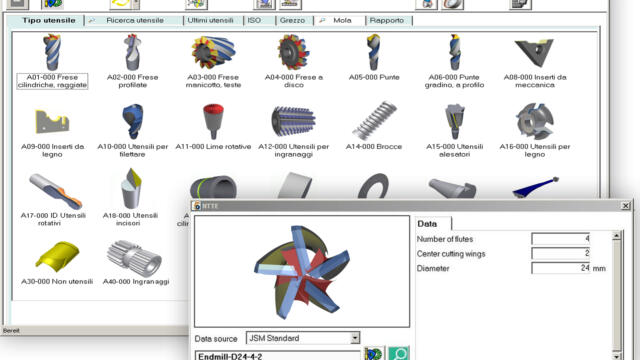Switch to the Ricerca utensile tab
This screenshot has width=640, height=360.
[134, 20]
